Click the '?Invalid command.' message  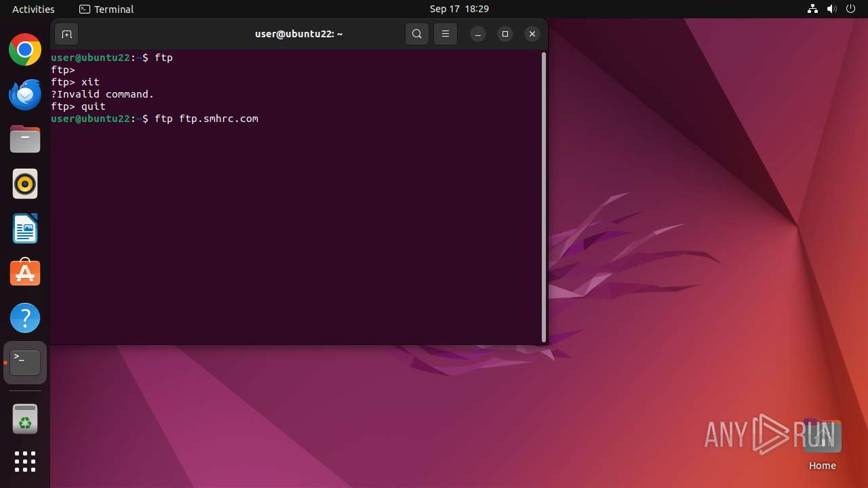(x=102, y=94)
